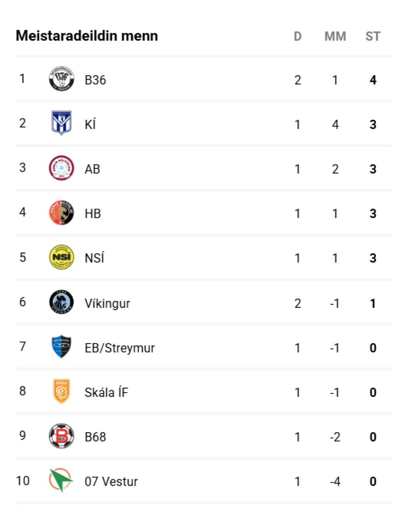
Task: Click the HB club crest
Action: coord(61,213)
